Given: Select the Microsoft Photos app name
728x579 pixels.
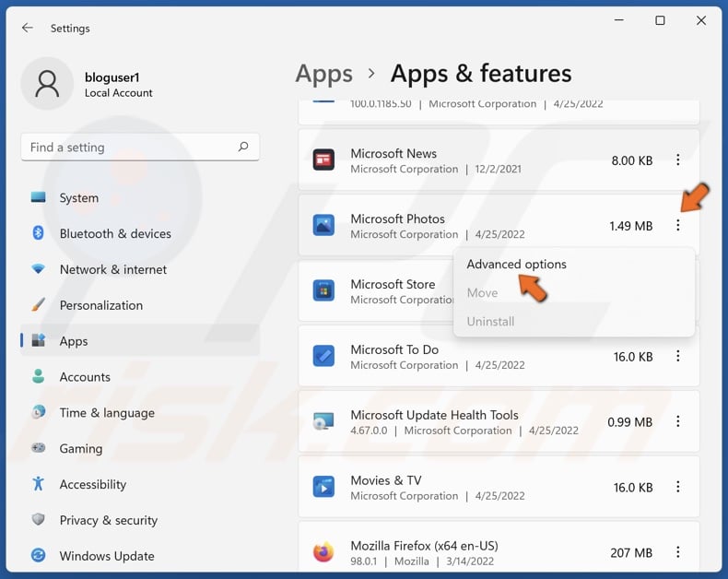Looking at the screenshot, I should coord(397,219).
